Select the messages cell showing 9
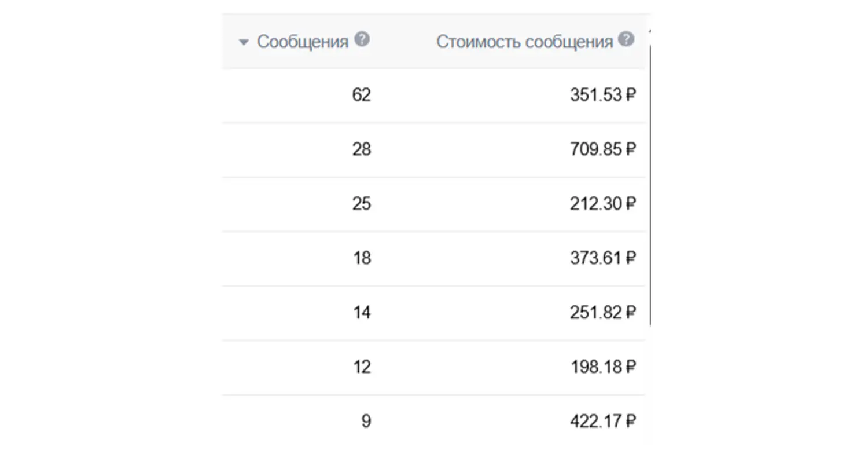This screenshot has width=868, height=454. [x=366, y=421]
